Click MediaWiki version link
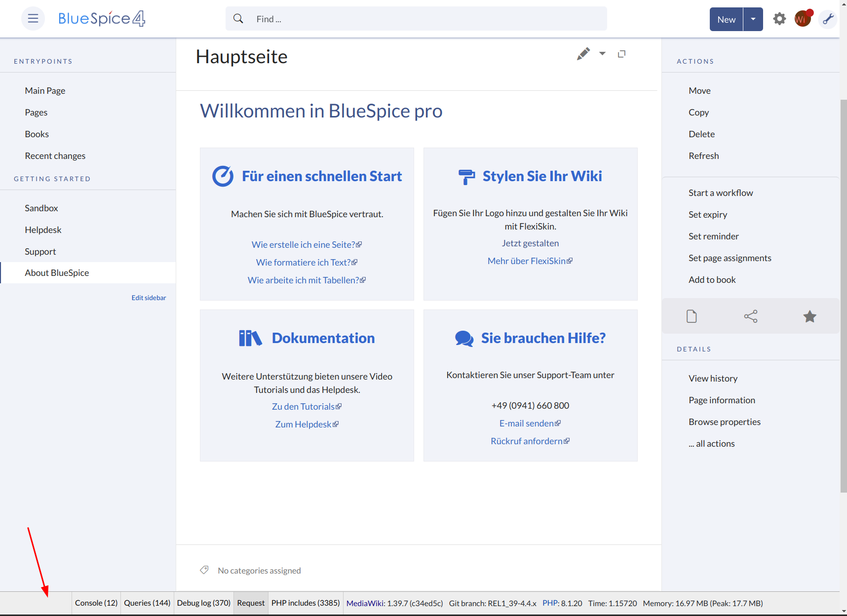The image size is (847, 616). point(365,603)
